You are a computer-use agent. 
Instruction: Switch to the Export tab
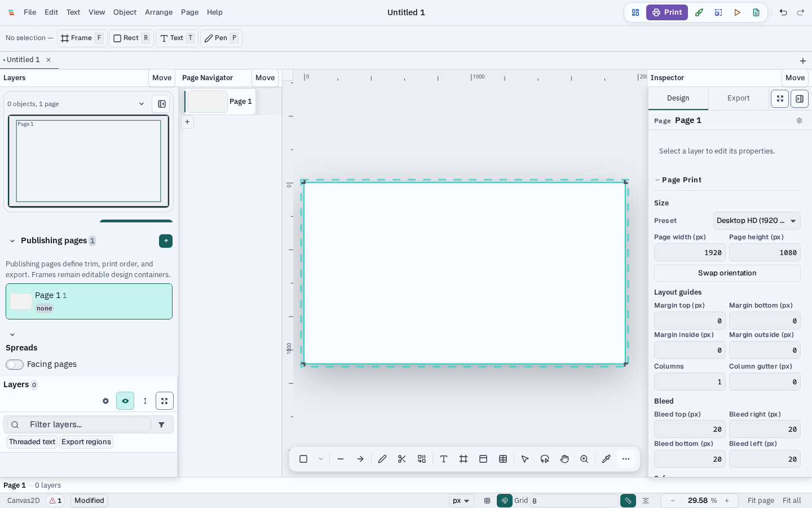pos(738,98)
